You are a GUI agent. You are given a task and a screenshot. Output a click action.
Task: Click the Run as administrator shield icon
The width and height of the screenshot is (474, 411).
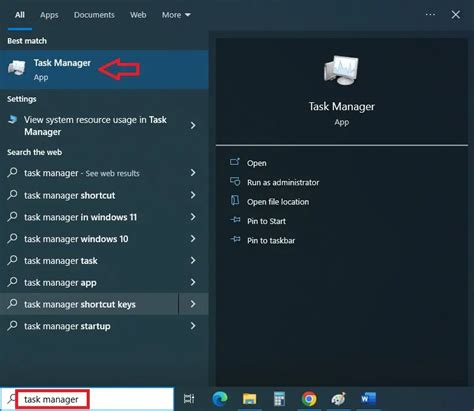(235, 182)
